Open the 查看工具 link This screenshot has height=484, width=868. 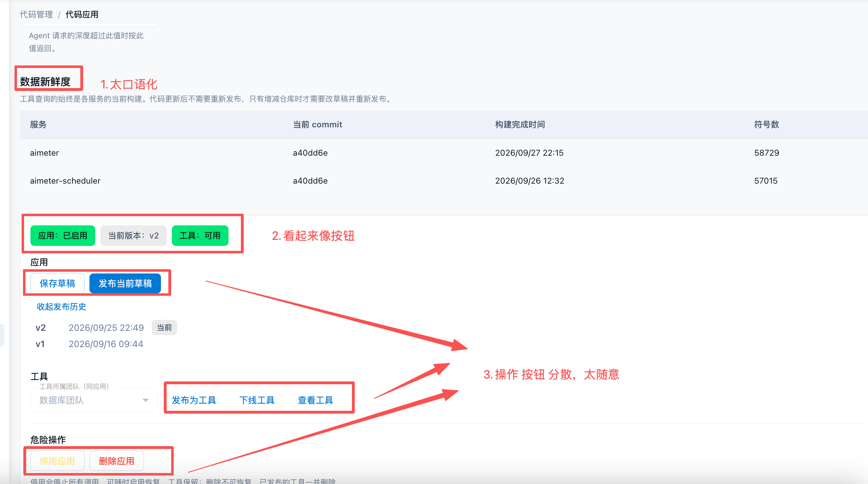(316, 400)
